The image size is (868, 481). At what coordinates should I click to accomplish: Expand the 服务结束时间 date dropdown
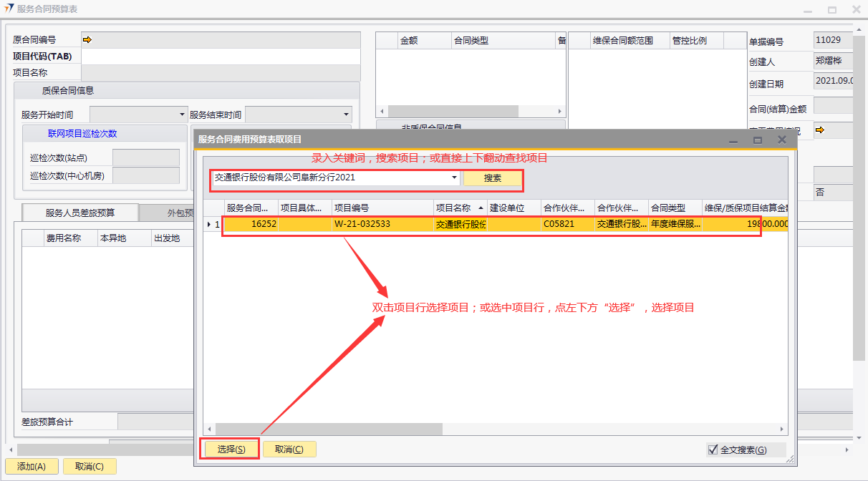[346, 115]
